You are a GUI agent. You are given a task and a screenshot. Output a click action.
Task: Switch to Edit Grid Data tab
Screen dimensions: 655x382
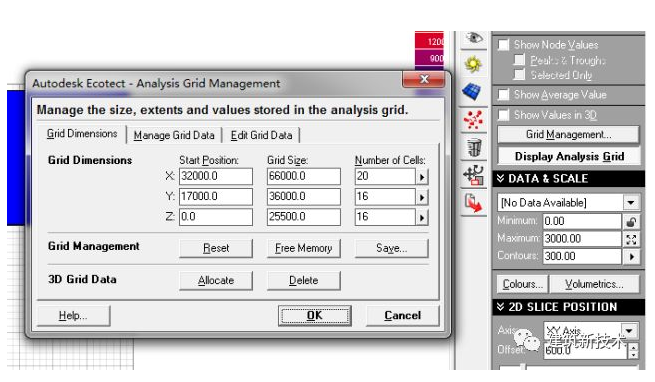(261, 135)
